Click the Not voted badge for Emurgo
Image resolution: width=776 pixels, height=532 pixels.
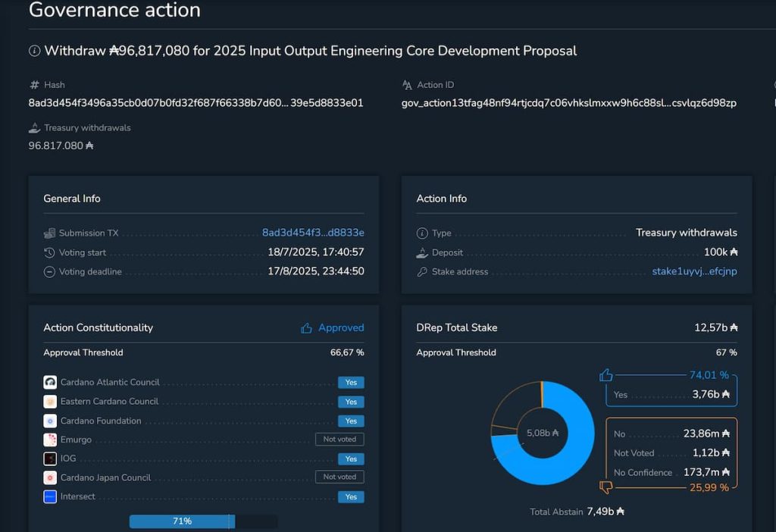coord(339,440)
